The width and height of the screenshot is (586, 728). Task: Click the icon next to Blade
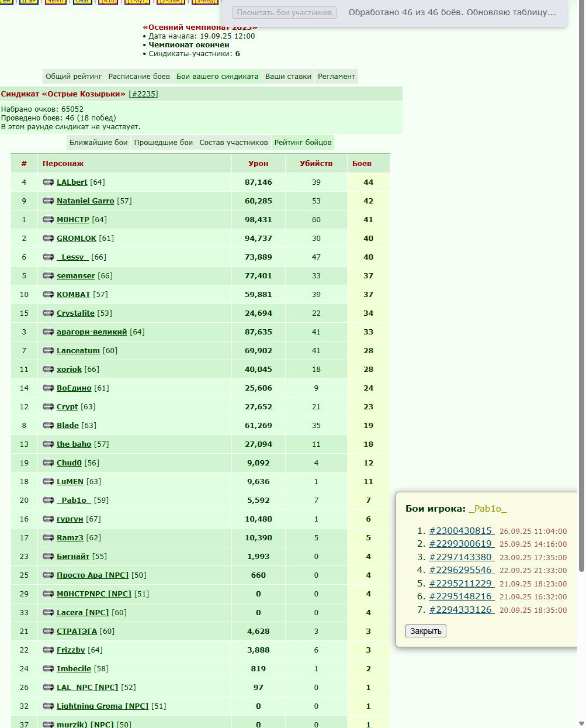[48, 426]
